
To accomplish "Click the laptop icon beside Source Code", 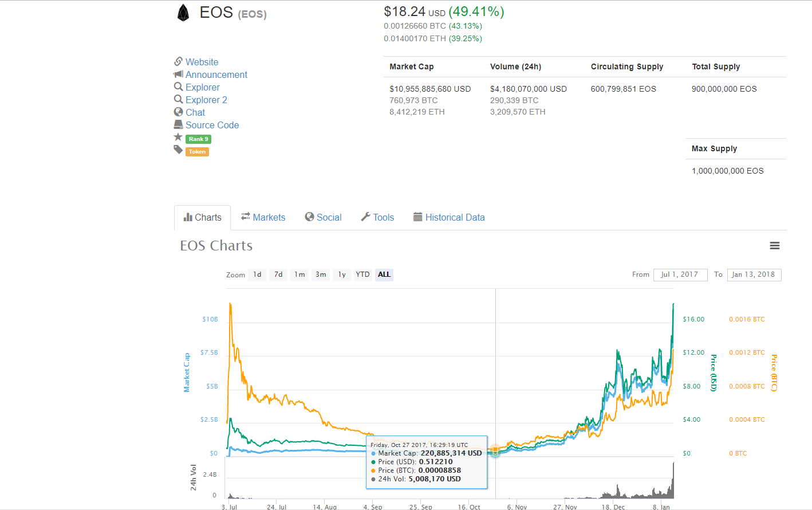I will [179, 124].
